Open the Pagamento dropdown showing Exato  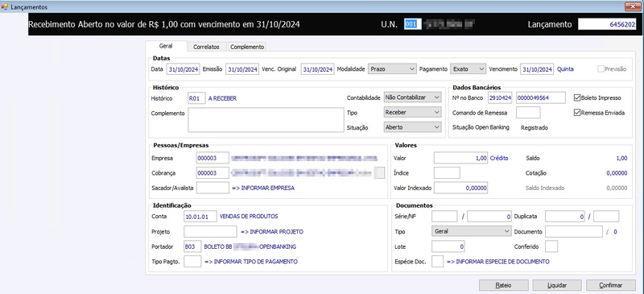pos(469,69)
